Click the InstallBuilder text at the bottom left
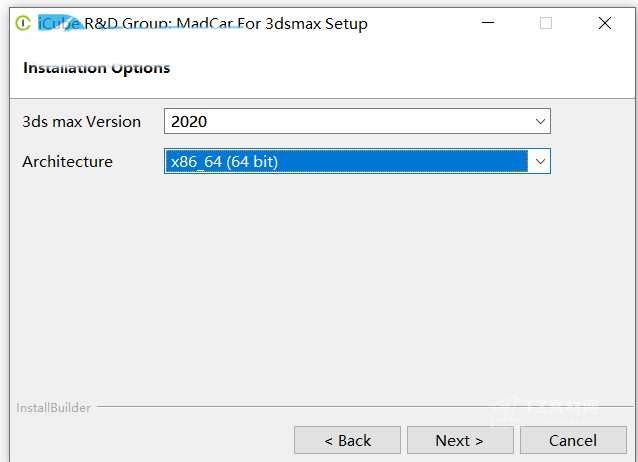Screen dimensions: 638x462 pos(53,408)
